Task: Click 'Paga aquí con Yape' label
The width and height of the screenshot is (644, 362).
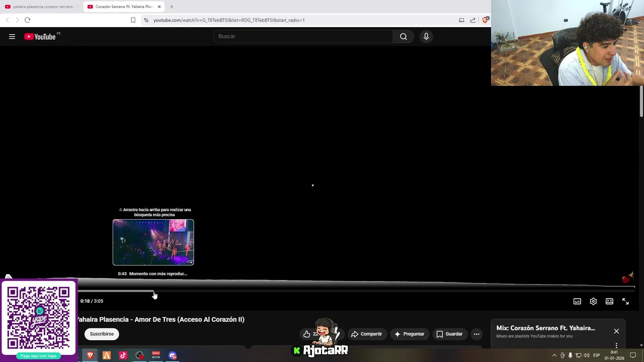Action: click(38, 356)
